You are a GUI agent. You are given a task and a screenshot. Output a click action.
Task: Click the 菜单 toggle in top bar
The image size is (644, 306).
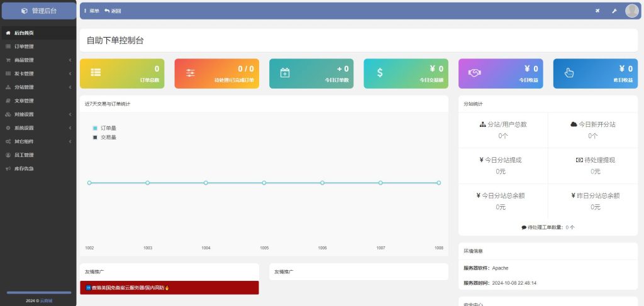tap(92, 11)
